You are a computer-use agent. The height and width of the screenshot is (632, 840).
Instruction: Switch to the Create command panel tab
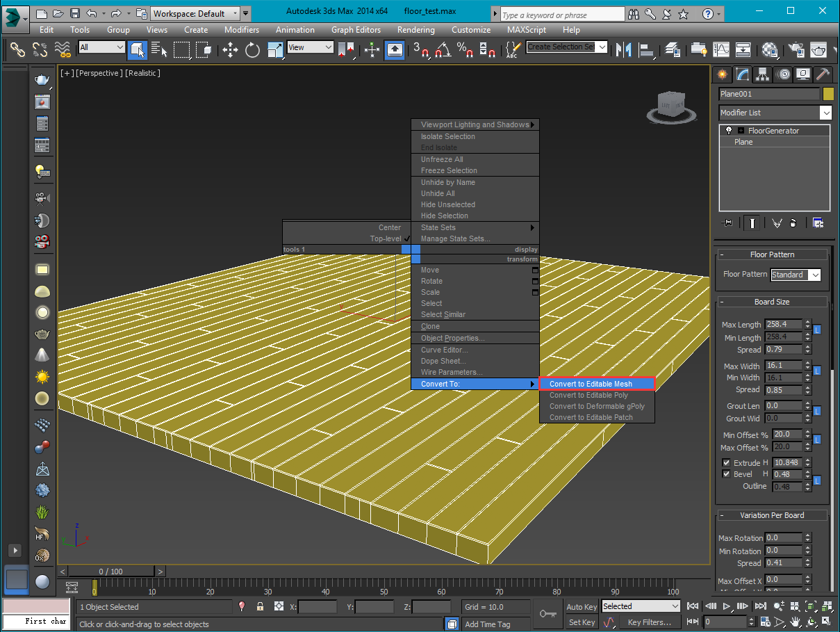[x=723, y=74]
